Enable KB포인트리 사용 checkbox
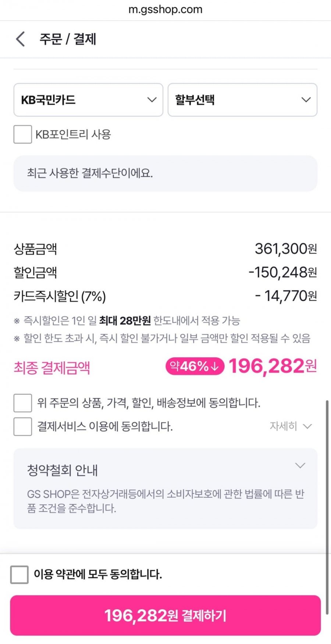Screen dimensions: 331x644 (23, 134)
